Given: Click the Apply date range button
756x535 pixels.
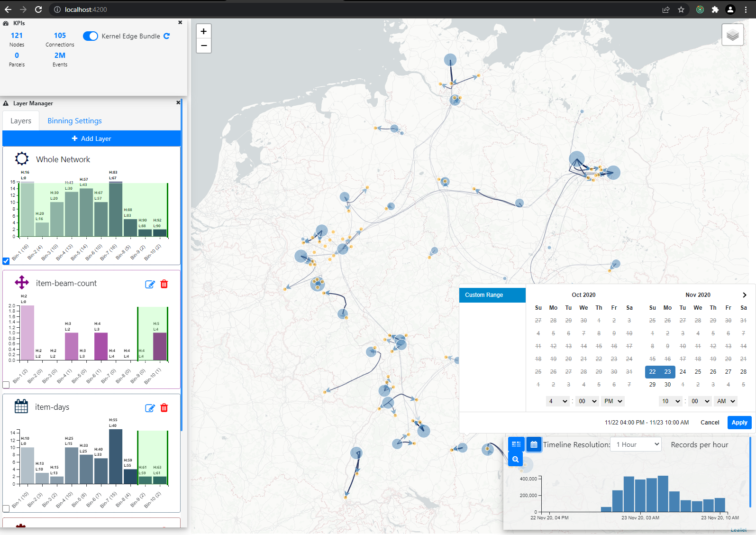Looking at the screenshot, I should click(739, 423).
